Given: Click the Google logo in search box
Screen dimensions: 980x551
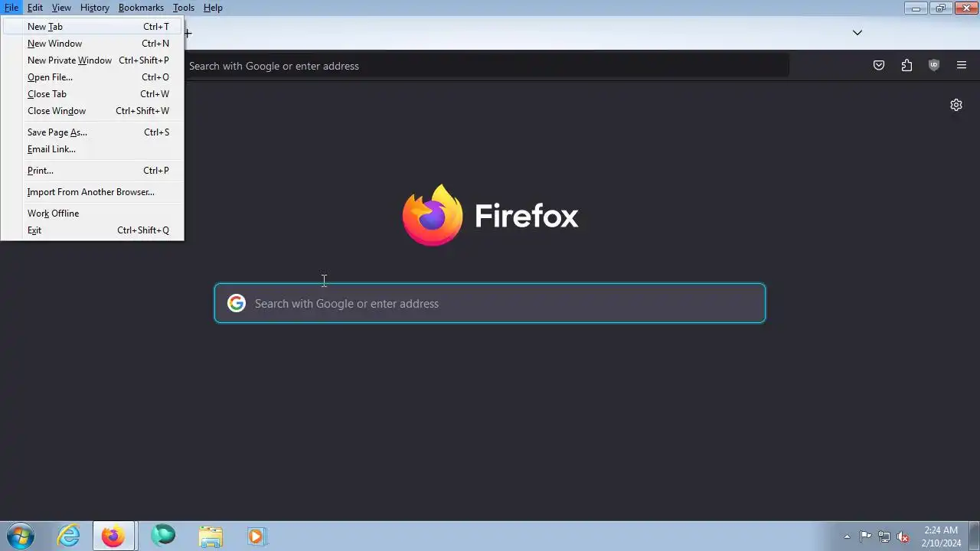Looking at the screenshot, I should [237, 303].
